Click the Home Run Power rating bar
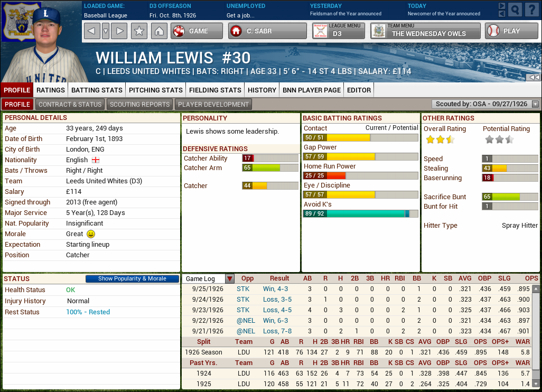 tap(360, 175)
